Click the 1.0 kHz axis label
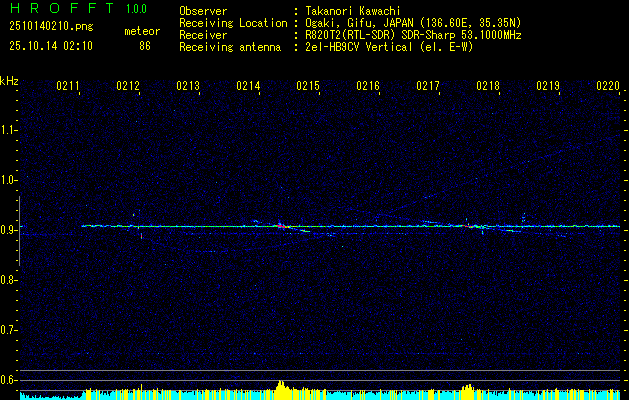The image size is (629, 400). pyautogui.click(x=8, y=180)
